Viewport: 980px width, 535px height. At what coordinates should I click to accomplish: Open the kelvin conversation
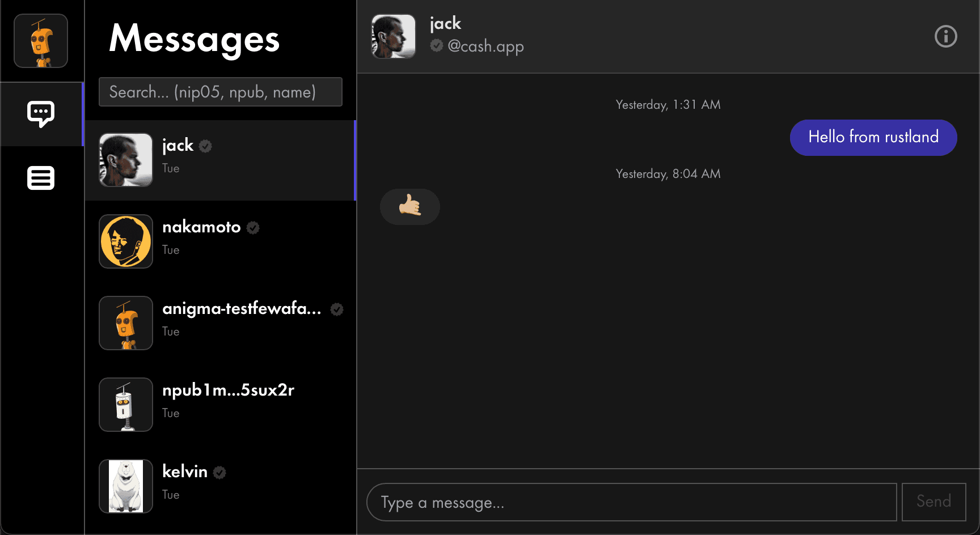tap(221, 486)
